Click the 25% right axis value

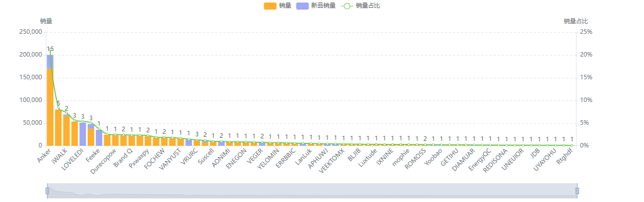[x=586, y=32]
